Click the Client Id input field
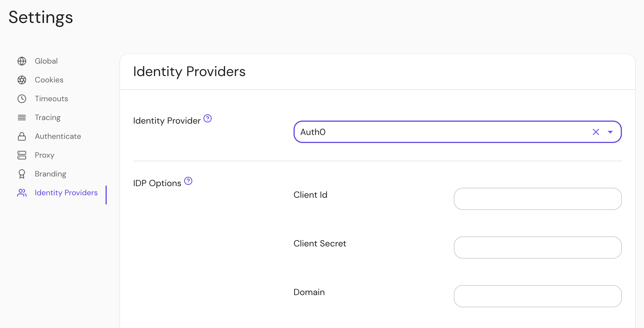The image size is (644, 328). tap(537, 199)
